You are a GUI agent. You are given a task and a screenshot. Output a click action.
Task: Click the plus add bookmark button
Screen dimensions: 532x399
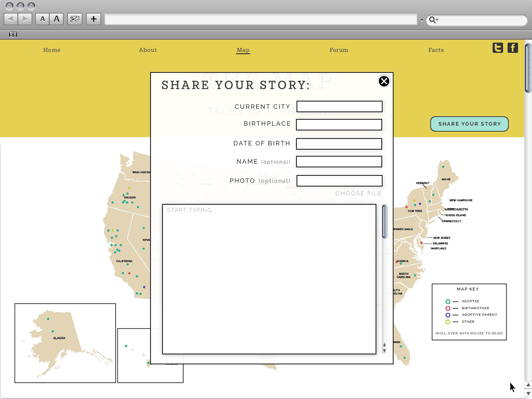(x=93, y=19)
